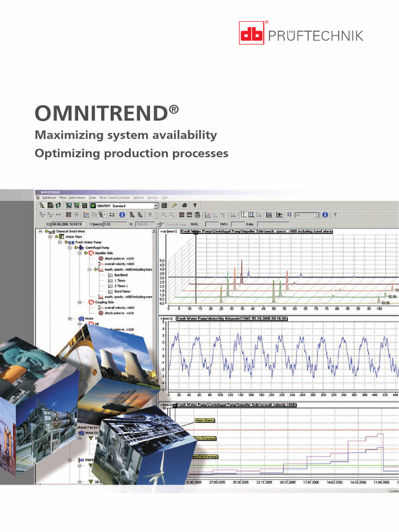This screenshot has width=399, height=532.
Task: Open the Meas. Data Viewer menu
Action: [x=72, y=197]
